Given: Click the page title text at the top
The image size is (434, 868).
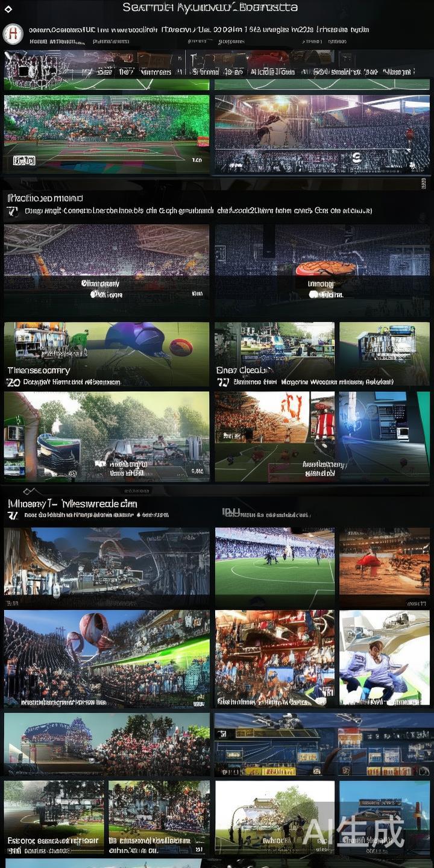Looking at the screenshot, I should pyautogui.click(x=210, y=7).
